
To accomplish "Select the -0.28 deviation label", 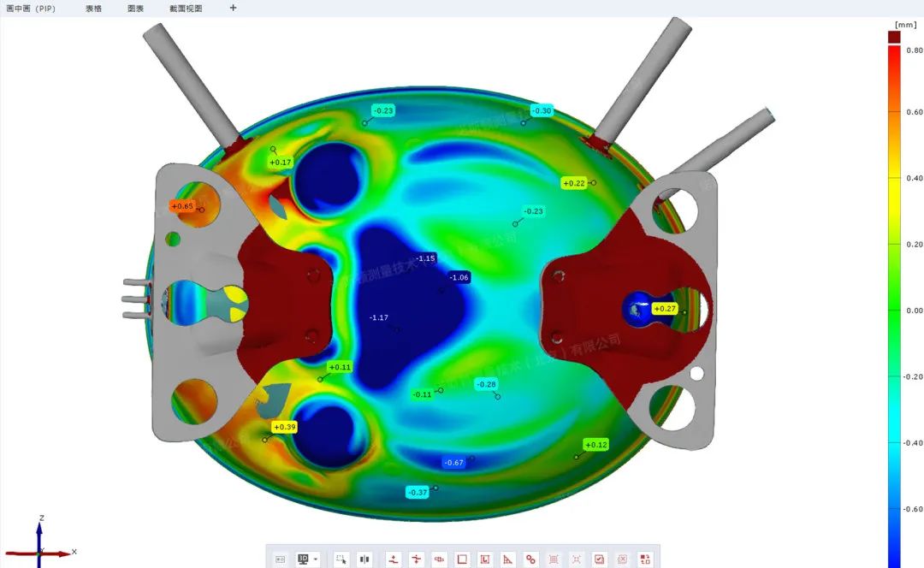I will [x=486, y=384].
